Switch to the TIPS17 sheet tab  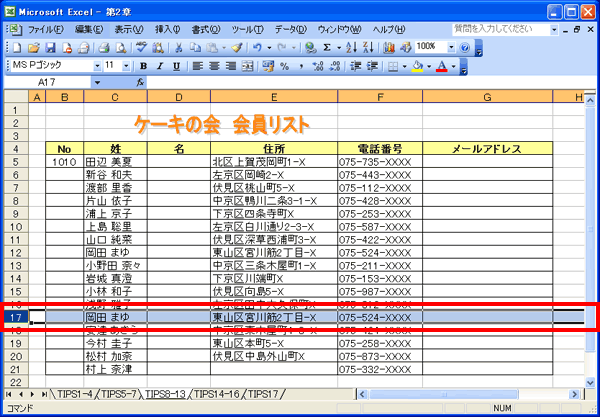coord(262,394)
